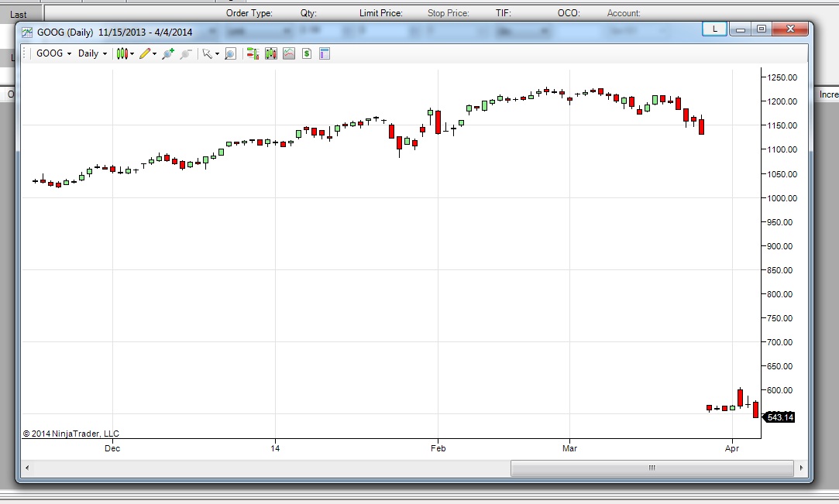Open the Indicators chart icon

[289, 53]
